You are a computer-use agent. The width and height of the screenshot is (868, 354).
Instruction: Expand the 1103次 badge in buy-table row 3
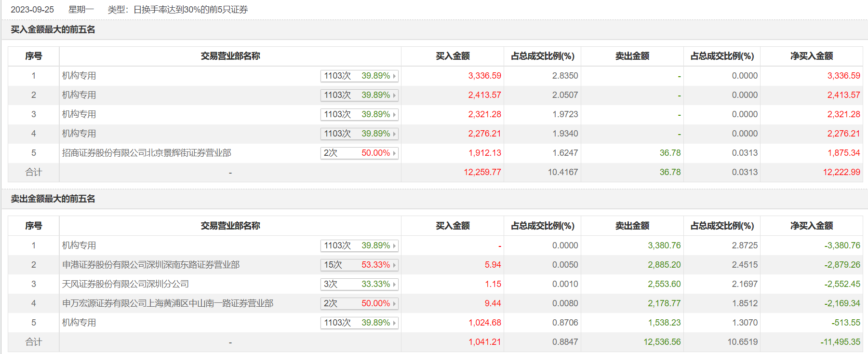point(359,115)
